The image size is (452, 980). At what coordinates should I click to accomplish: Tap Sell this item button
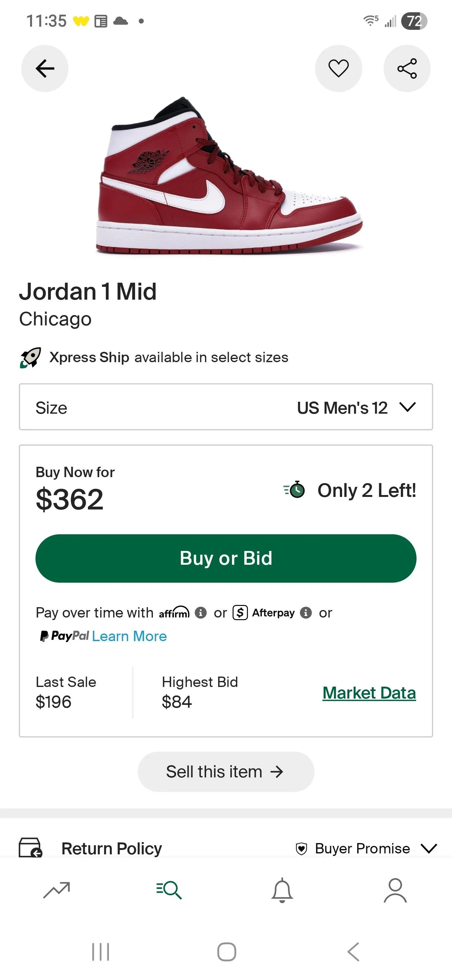pyautogui.click(x=226, y=771)
